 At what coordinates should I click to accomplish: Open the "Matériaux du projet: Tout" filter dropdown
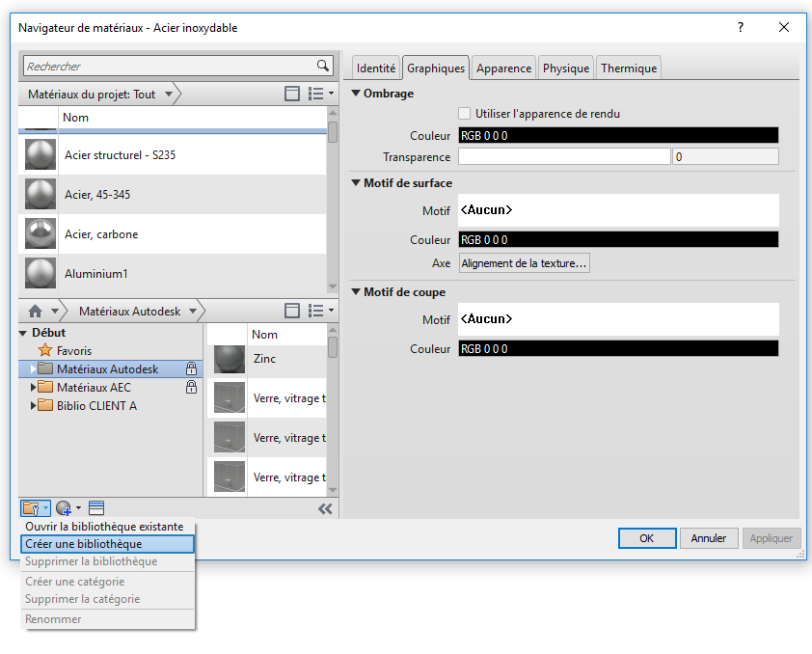point(168,95)
